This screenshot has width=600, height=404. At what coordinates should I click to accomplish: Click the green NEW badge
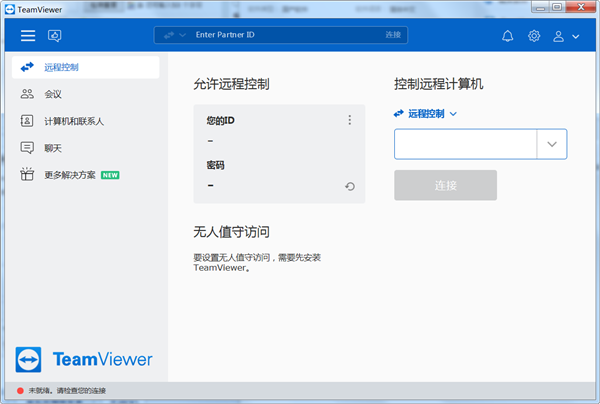[110, 175]
